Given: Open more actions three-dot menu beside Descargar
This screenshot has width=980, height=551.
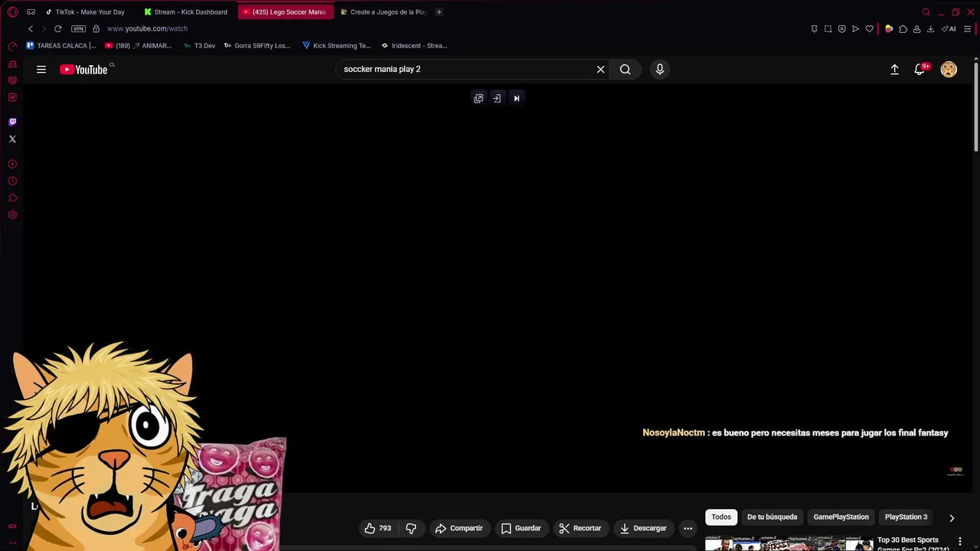Looking at the screenshot, I should pyautogui.click(x=688, y=528).
